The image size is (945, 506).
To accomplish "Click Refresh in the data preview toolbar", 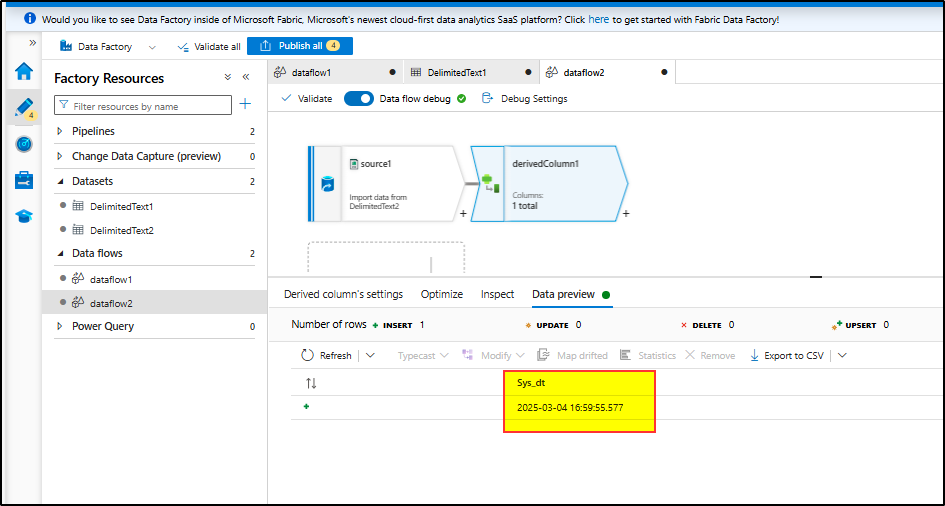I will [x=326, y=355].
